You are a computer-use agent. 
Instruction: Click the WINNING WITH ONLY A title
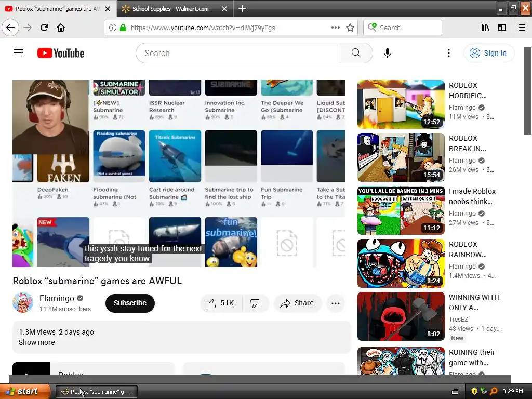tap(474, 302)
